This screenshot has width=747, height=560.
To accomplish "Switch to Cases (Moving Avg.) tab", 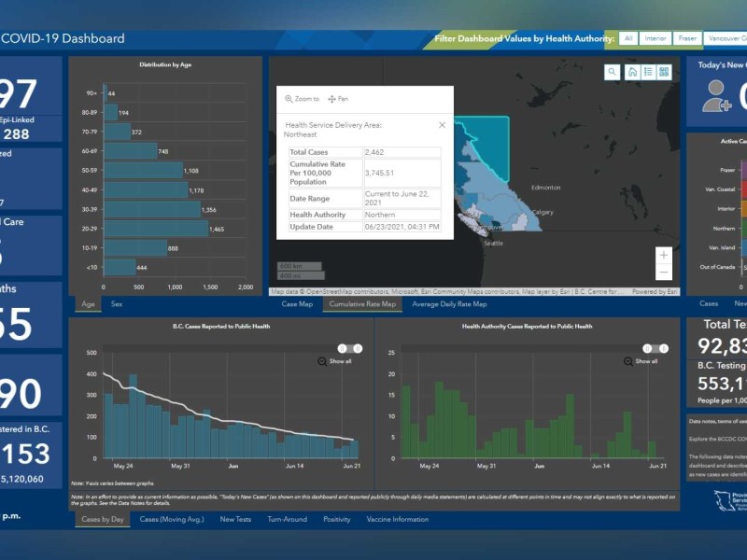I will click(173, 519).
